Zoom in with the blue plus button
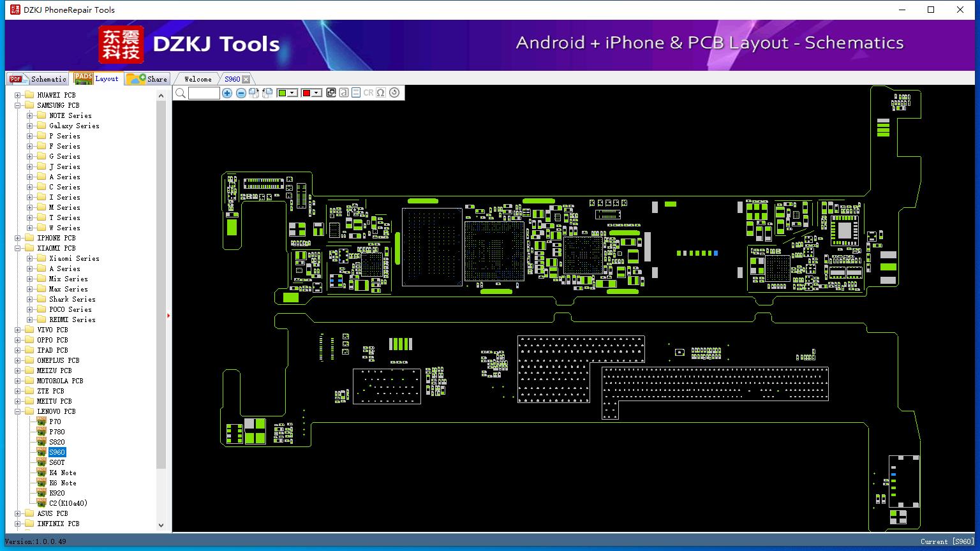Image resolution: width=980 pixels, height=551 pixels. (x=227, y=93)
